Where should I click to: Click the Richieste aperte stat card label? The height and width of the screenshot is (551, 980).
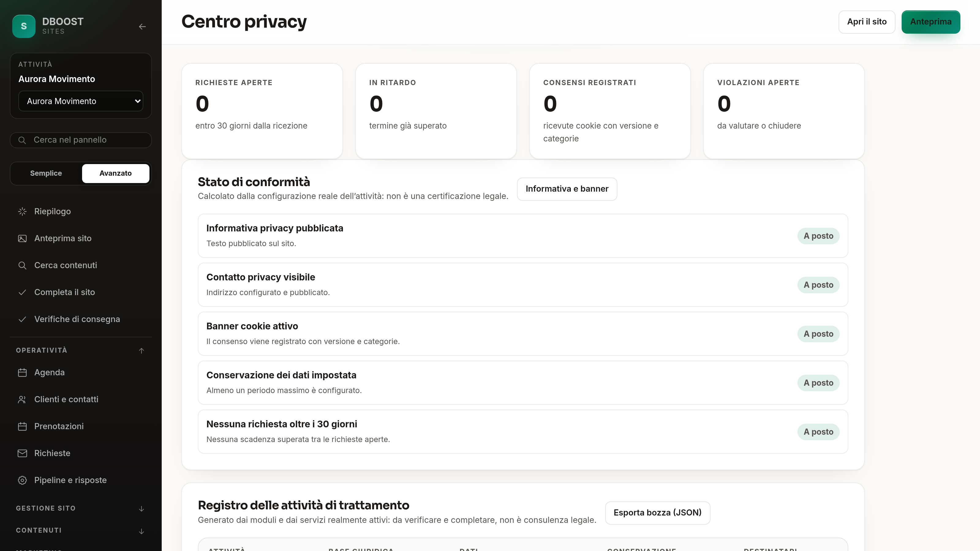[x=234, y=83]
